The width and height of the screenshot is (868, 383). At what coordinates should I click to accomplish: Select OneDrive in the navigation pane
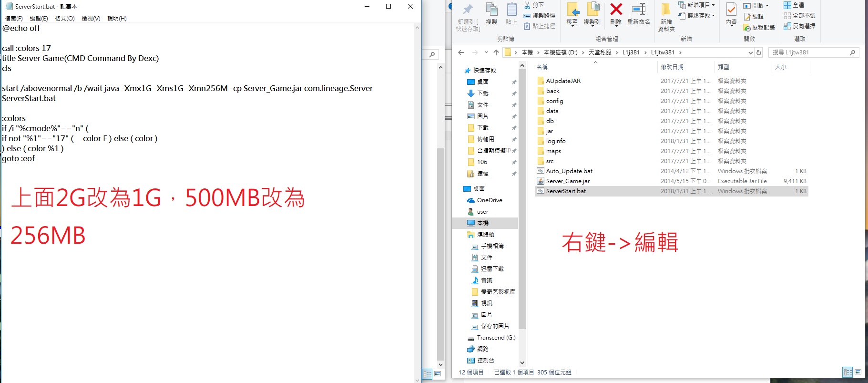click(x=490, y=200)
